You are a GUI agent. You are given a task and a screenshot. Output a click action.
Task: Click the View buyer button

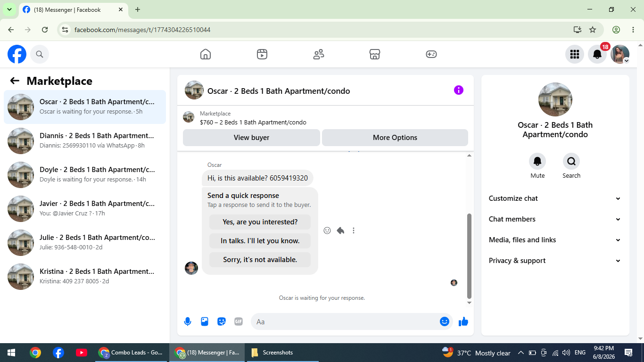coord(251,138)
